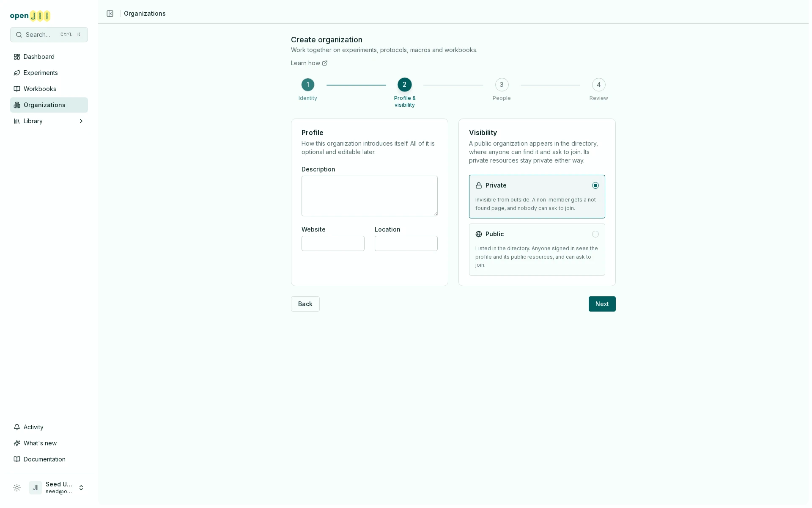Click the Next button
Image resolution: width=812 pixels, height=508 pixels.
[602, 304]
